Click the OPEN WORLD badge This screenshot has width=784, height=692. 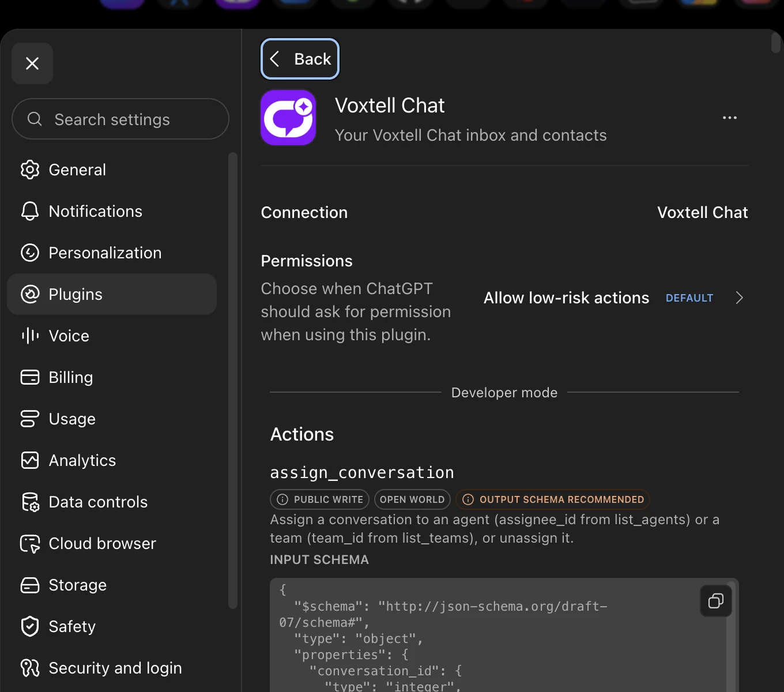pos(412,499)
